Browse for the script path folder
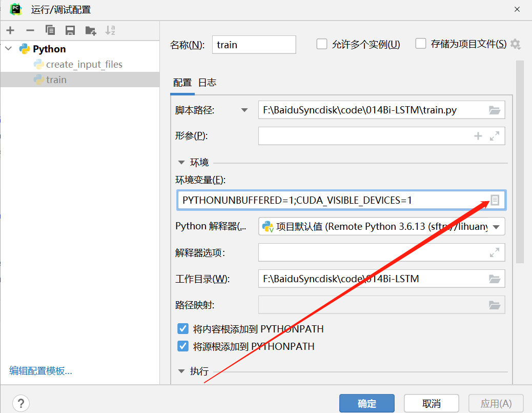Screen dimensions: 532x413 (495, 110)
